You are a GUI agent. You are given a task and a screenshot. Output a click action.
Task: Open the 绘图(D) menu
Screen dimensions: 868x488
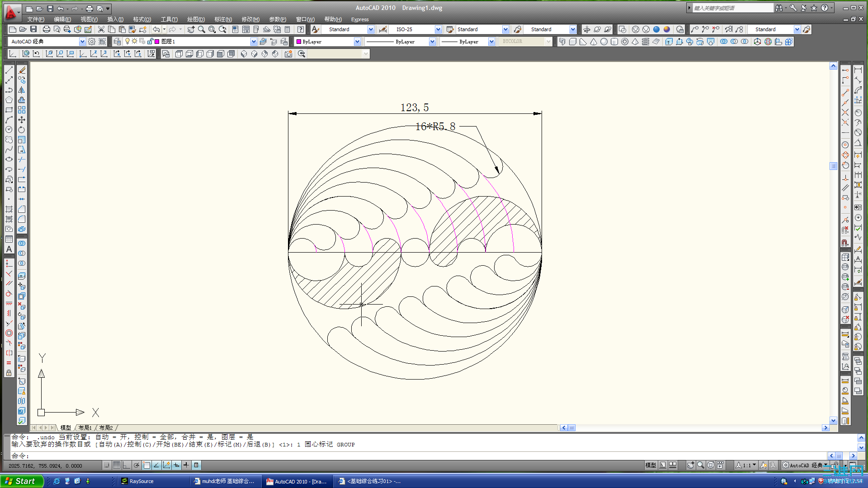click(x=196, y=19)
